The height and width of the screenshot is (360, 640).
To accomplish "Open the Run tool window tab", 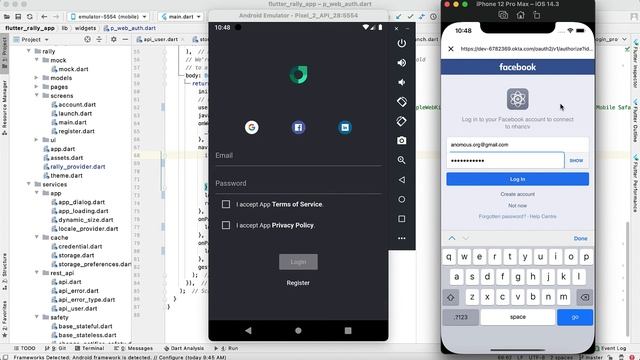I will point(226,348).
